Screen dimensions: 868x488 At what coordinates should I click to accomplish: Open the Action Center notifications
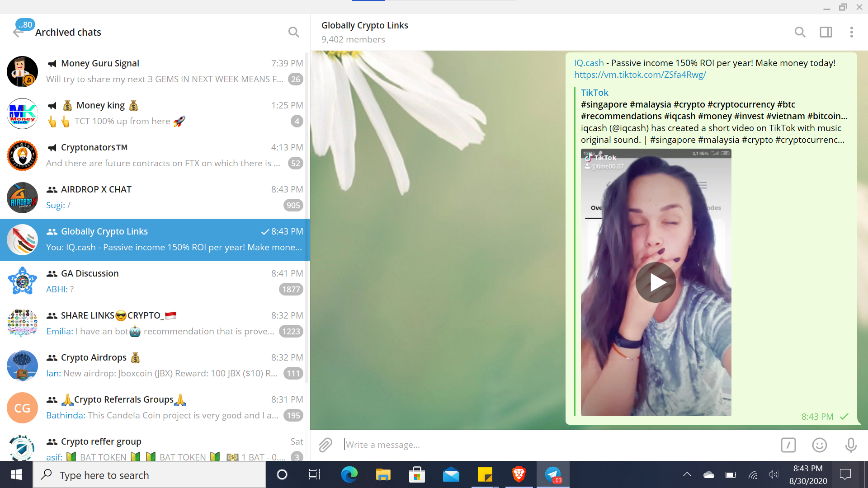click(x=845, y=474)
